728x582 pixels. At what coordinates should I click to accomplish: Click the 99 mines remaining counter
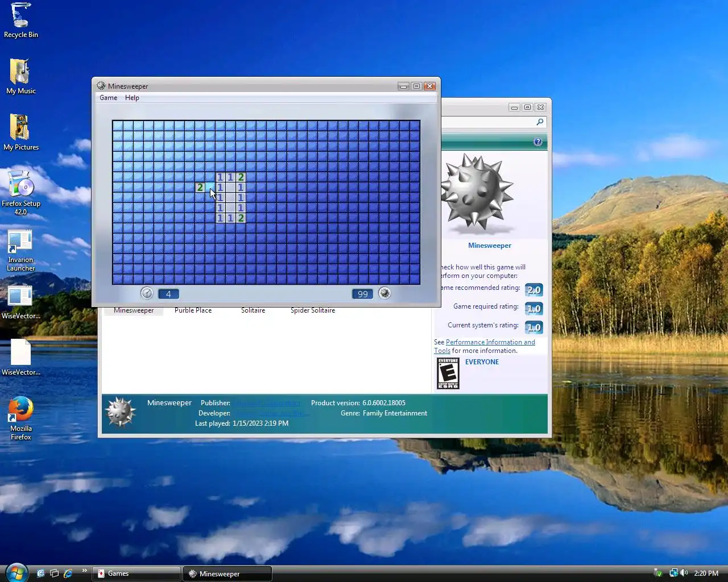362,294
